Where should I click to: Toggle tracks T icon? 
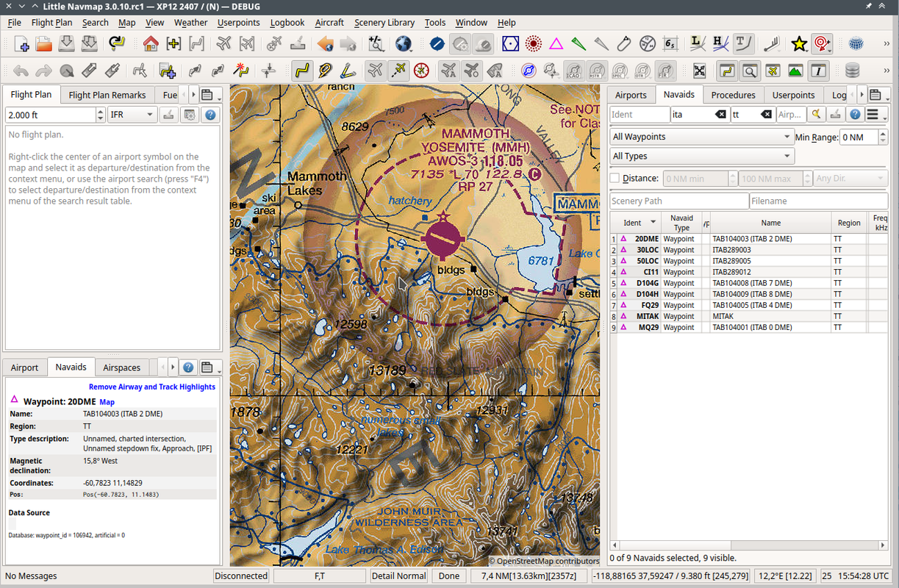point(744,44)
